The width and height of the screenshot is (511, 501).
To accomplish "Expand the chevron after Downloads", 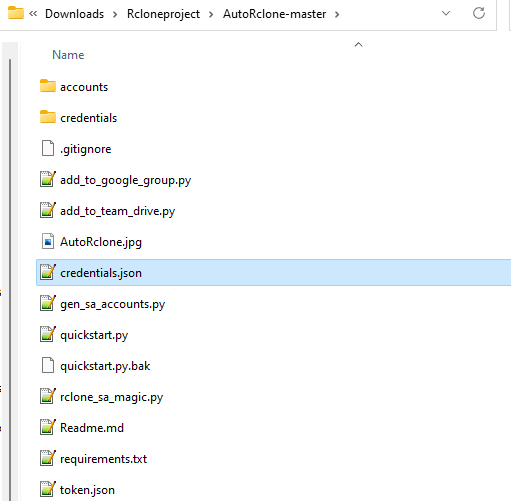I will click(x=115, y=14).
